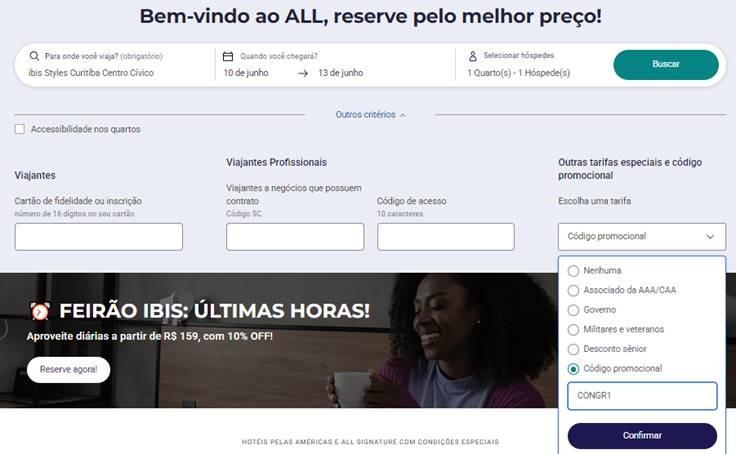Screen dimensions: 736x454
Task: Click the Buscar button
Action: point(666,64)
